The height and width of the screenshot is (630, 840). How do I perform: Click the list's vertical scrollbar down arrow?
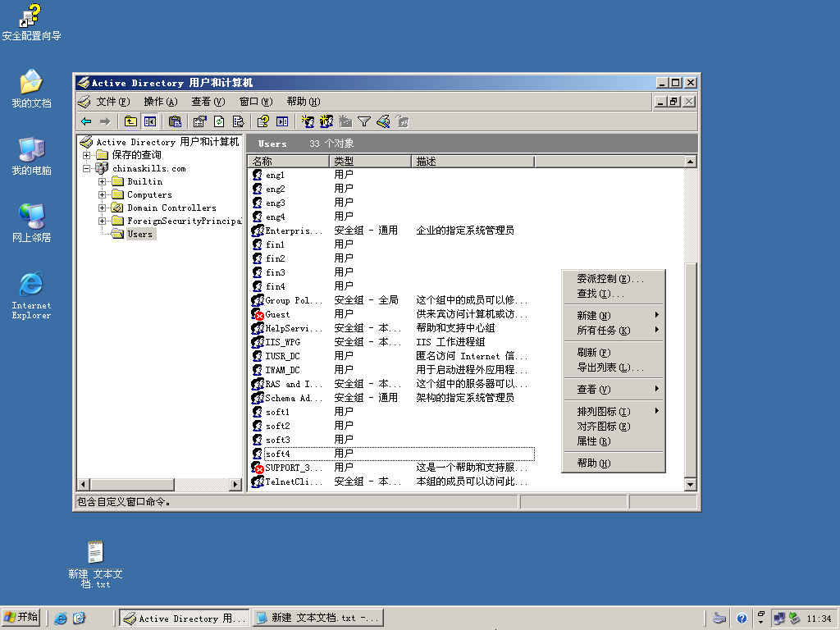click(690, 484)
